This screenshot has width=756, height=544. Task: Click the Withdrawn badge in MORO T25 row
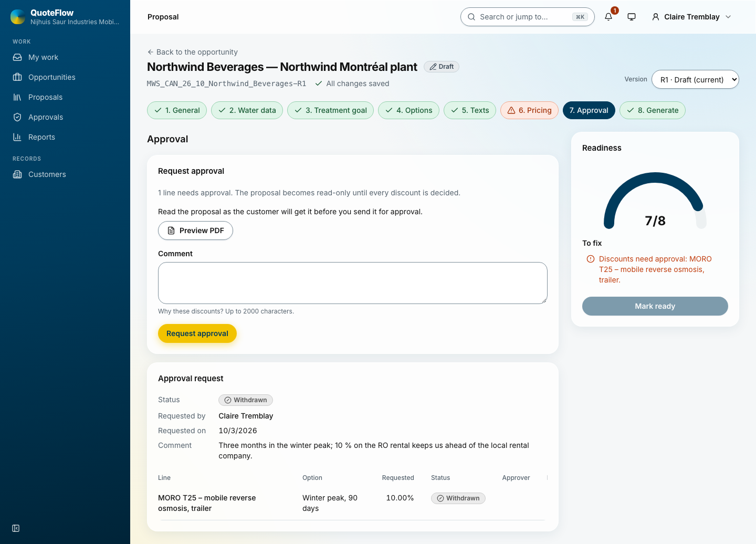(458, 498)
